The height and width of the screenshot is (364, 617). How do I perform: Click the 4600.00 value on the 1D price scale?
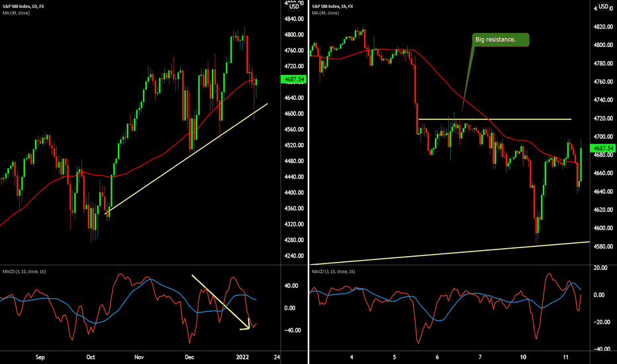tap(294, 114)
